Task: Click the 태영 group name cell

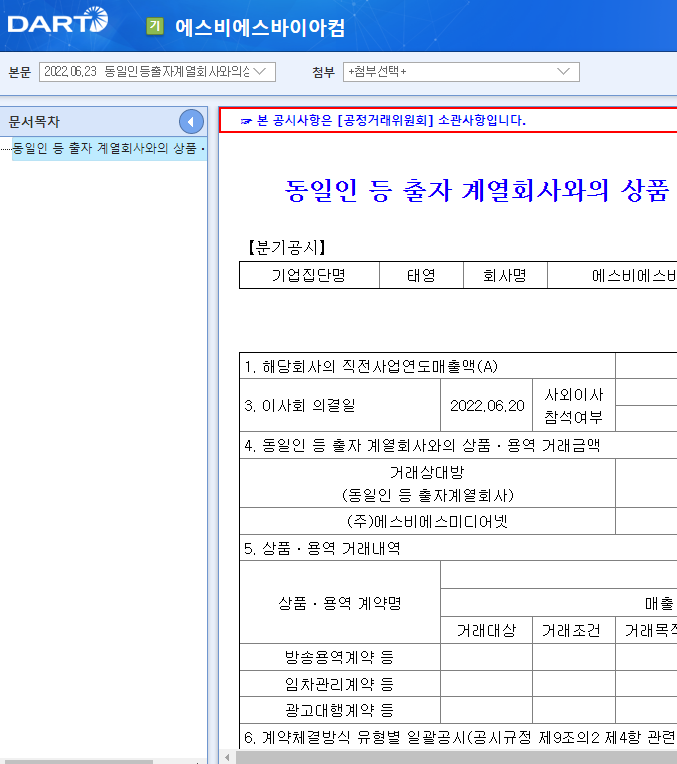Action: [x=421, y=276]
